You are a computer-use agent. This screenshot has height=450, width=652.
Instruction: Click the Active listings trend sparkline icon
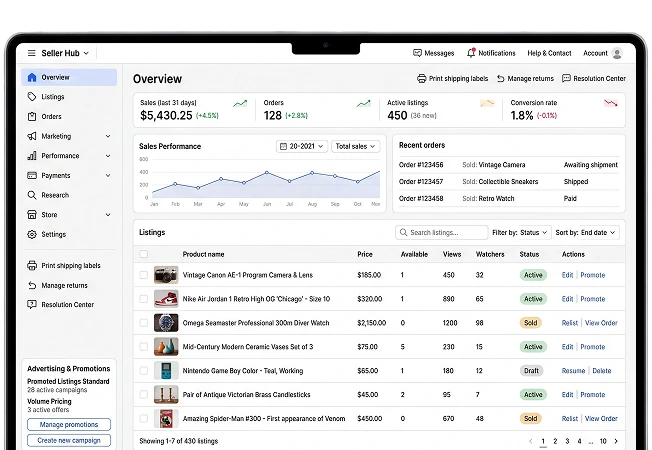(x=487, y=103)
